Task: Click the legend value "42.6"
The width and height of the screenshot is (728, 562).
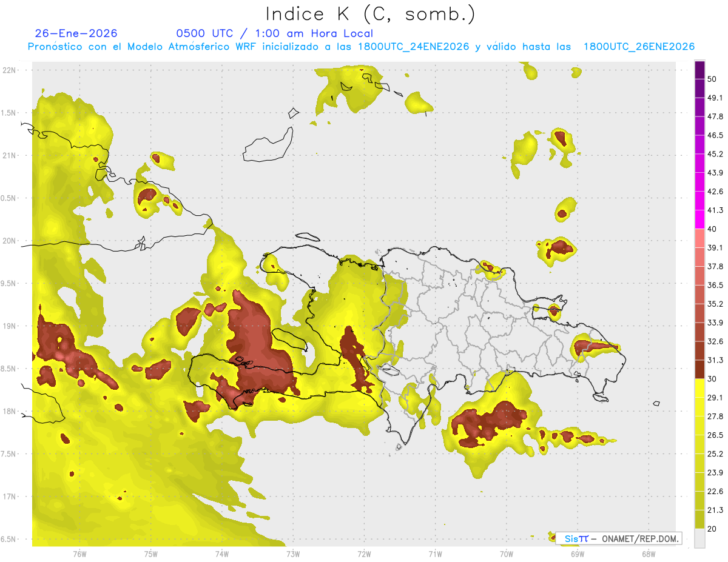Action: click(715, 192)
